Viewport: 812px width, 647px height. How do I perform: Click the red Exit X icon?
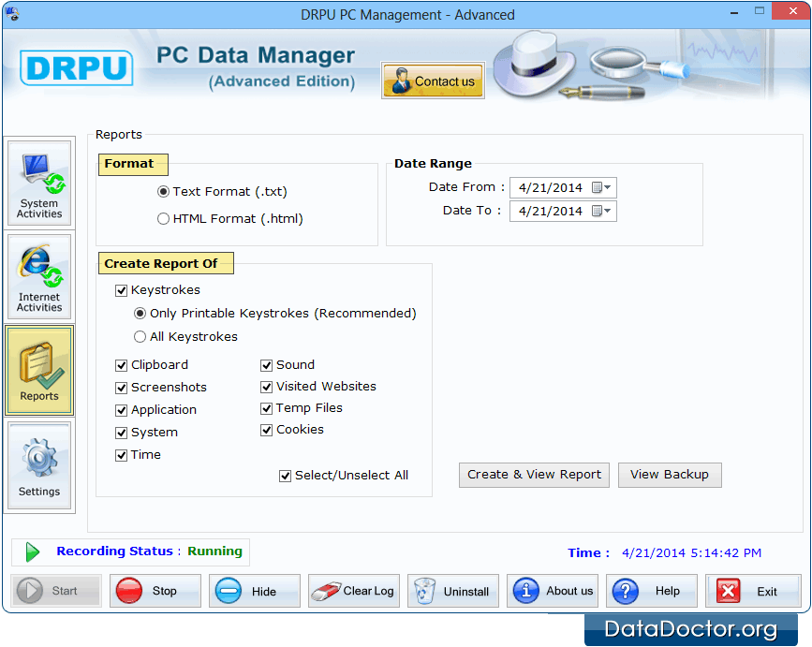[728, 591]
